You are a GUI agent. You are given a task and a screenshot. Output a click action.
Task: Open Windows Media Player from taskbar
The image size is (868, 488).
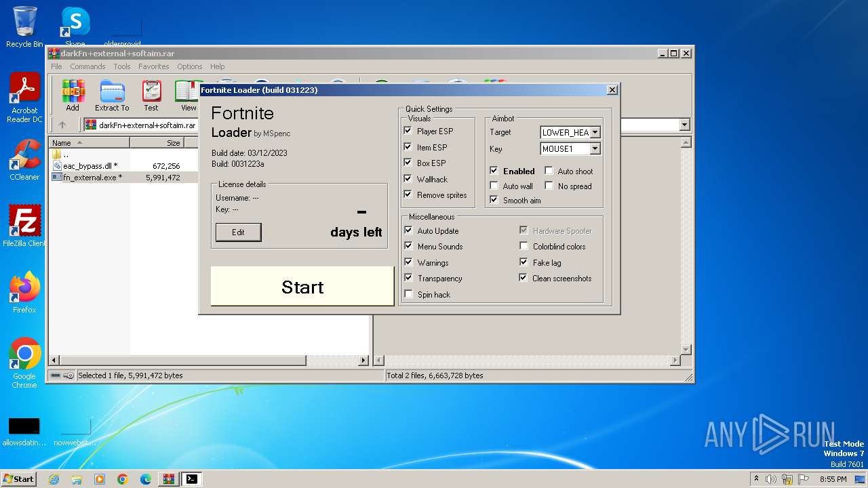pyautogui.click(x=100, y=479)
